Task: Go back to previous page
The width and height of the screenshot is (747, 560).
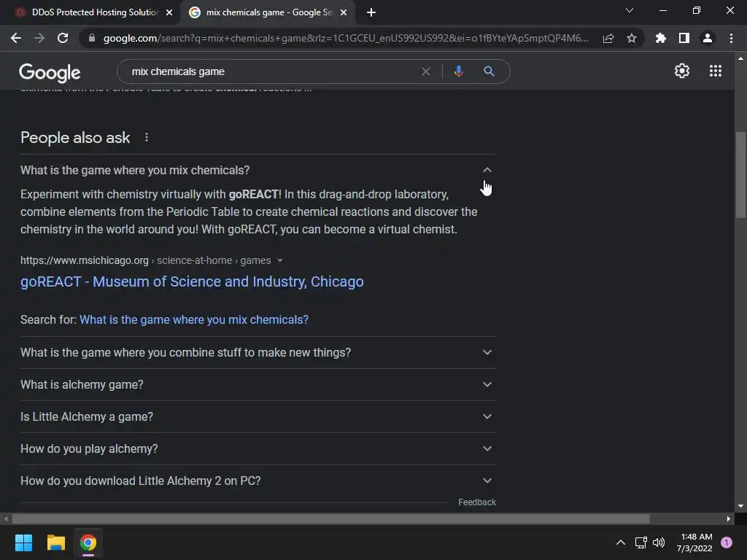Action: pyautogui.click(x=16, y=38)
